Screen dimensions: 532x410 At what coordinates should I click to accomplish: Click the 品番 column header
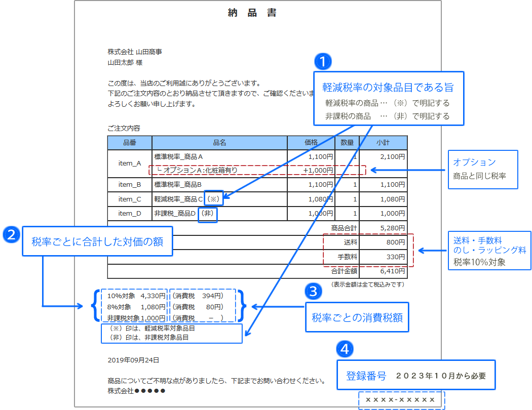click(x=130, y=143)
